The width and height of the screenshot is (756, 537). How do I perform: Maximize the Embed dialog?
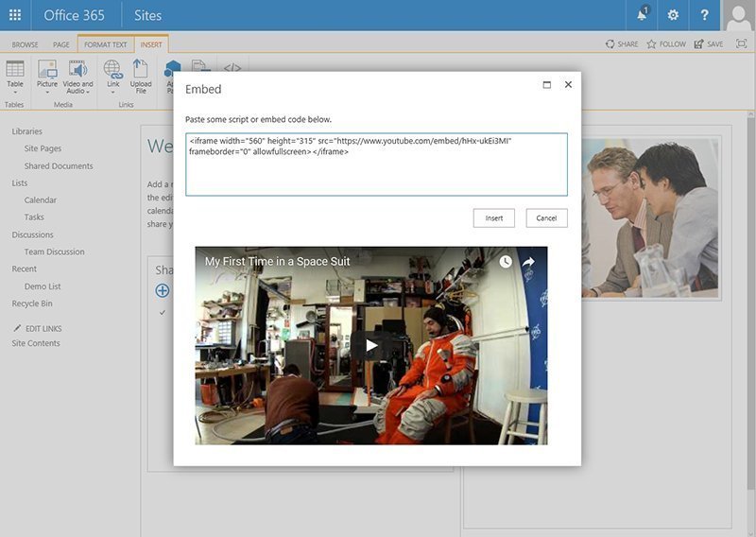click(546, 84)
